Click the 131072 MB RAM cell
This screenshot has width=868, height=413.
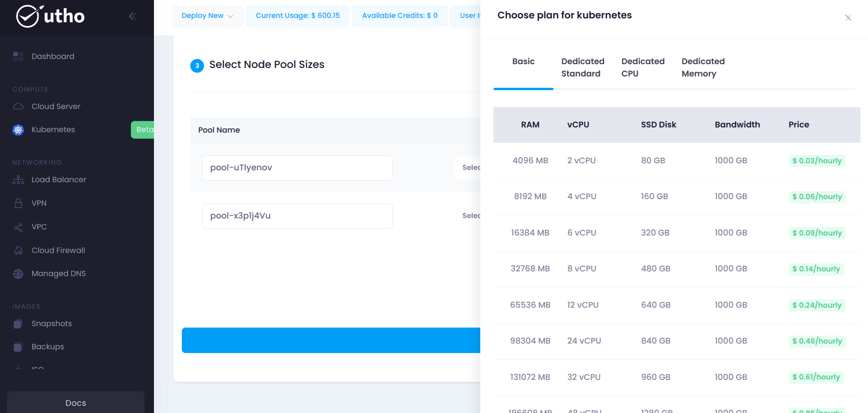530,377
